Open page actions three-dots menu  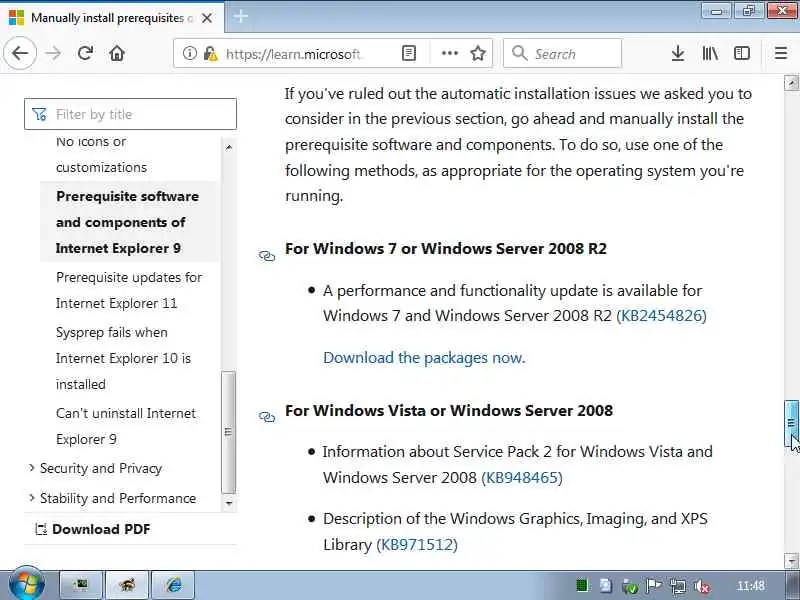click(449, 53)
